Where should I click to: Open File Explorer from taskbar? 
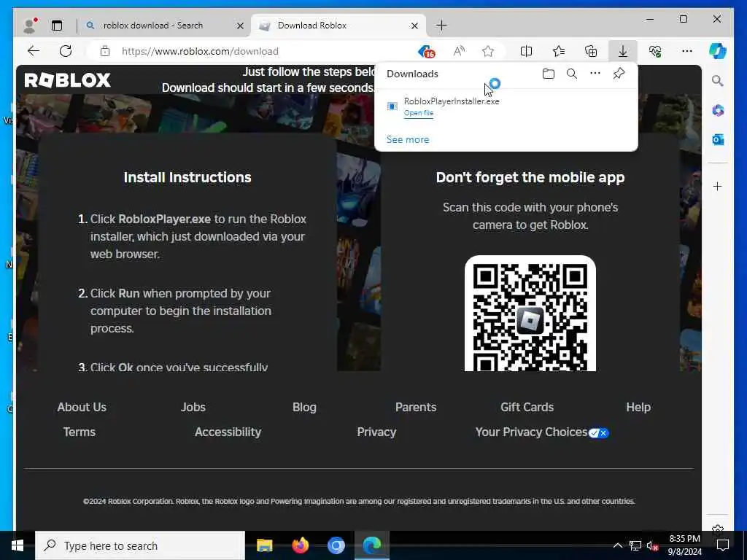click(264, 545)
